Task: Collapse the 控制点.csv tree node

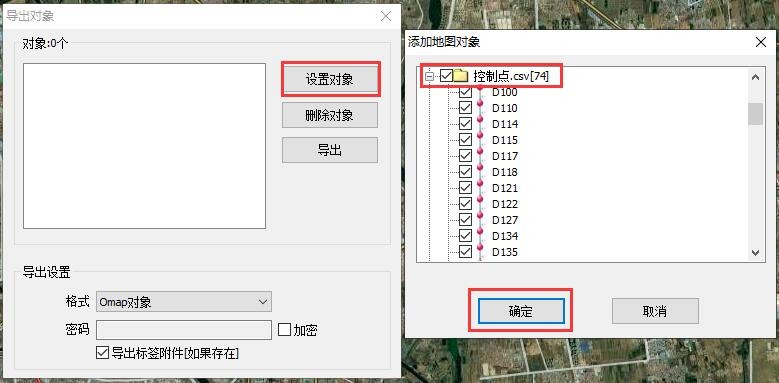Action: (x=430, y=77)
